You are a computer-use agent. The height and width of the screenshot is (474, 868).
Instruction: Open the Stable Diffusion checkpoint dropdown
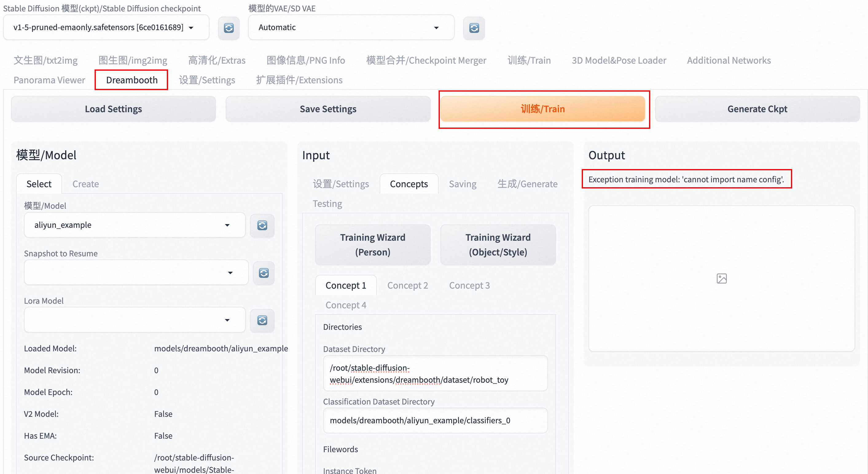coord(106,27)
